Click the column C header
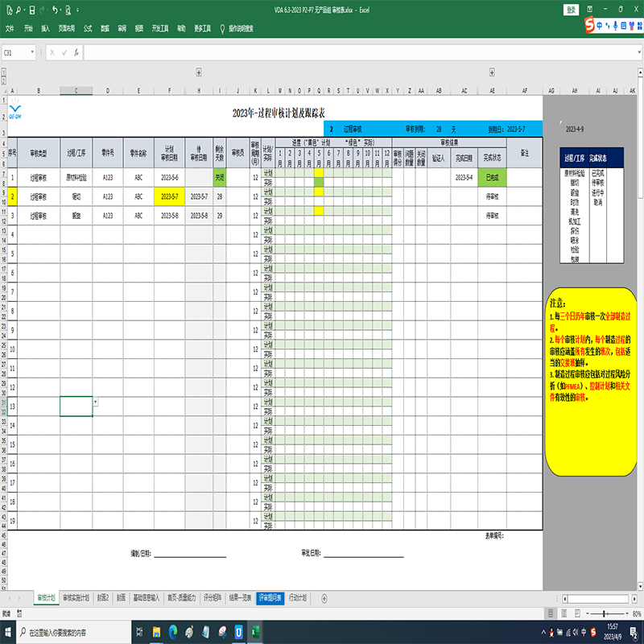The height and width of the screenshot is (644, 644). [76, 91]
